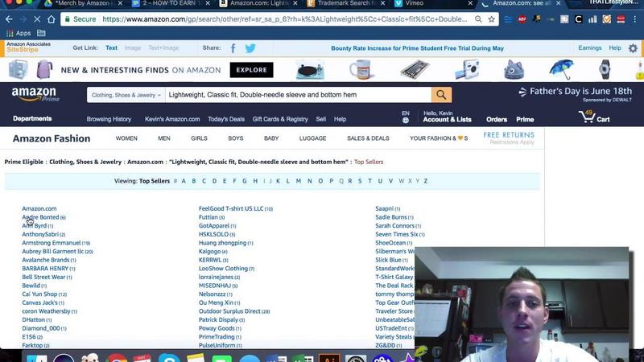Stop loading the page with X button
The image size is (644, 362).
tap(36, 19)
